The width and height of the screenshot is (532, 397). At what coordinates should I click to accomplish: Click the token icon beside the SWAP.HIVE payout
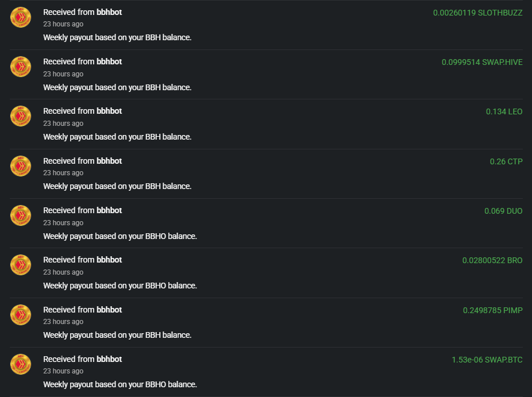point(21,67)
